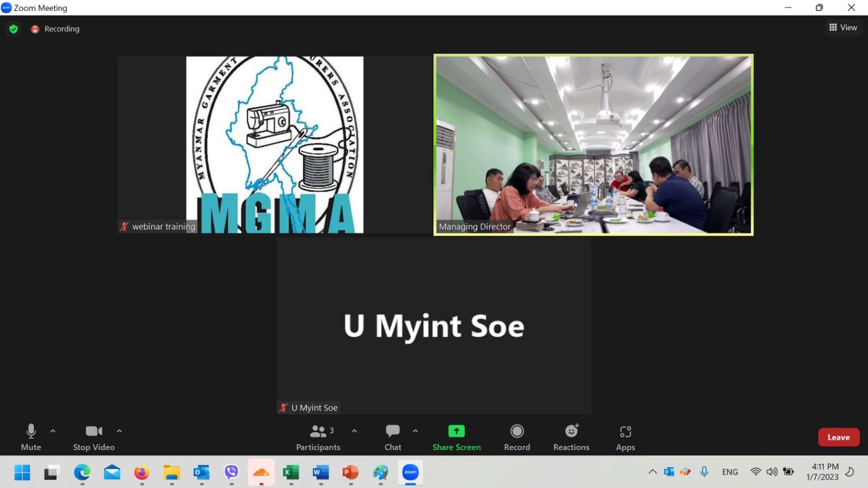Click the webinar training name label
868x488 pixels.
pyautogui.click(x=163, y=227)
